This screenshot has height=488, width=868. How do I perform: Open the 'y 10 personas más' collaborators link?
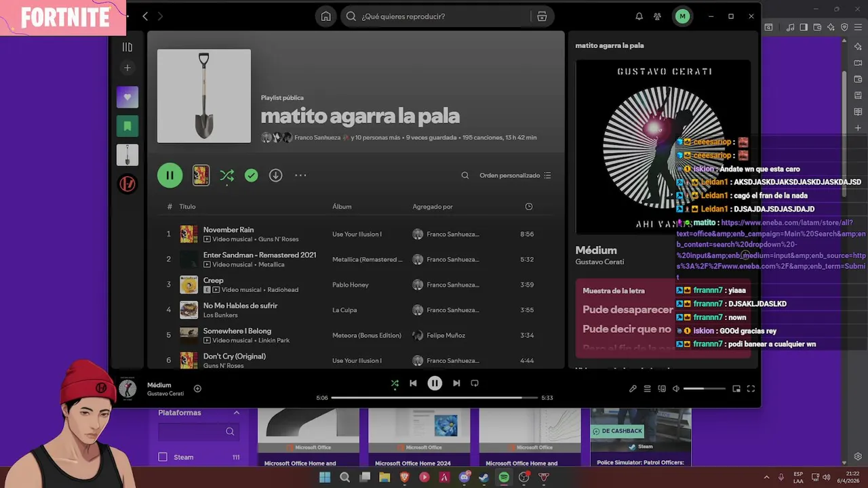(376, 138)
